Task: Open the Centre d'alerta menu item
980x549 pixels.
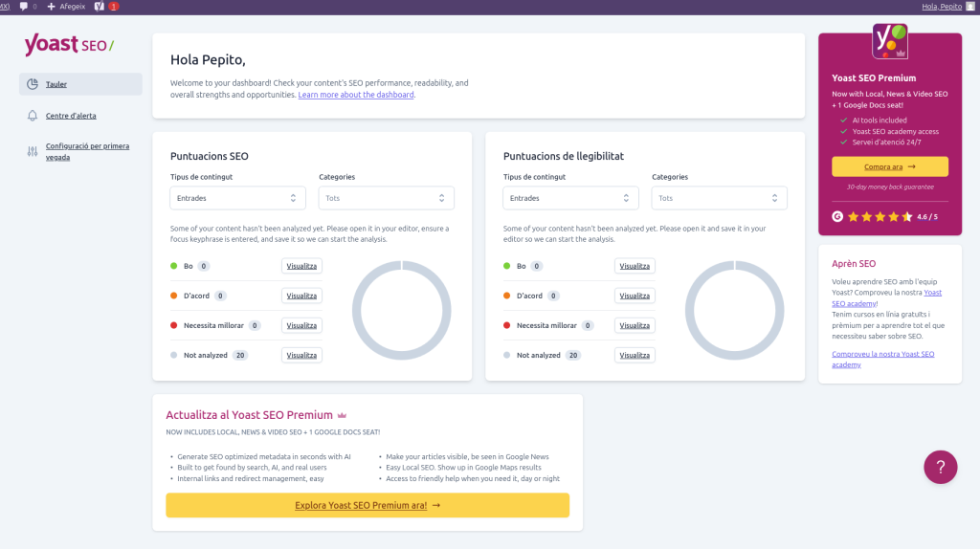Action: (x=71, y=116)
